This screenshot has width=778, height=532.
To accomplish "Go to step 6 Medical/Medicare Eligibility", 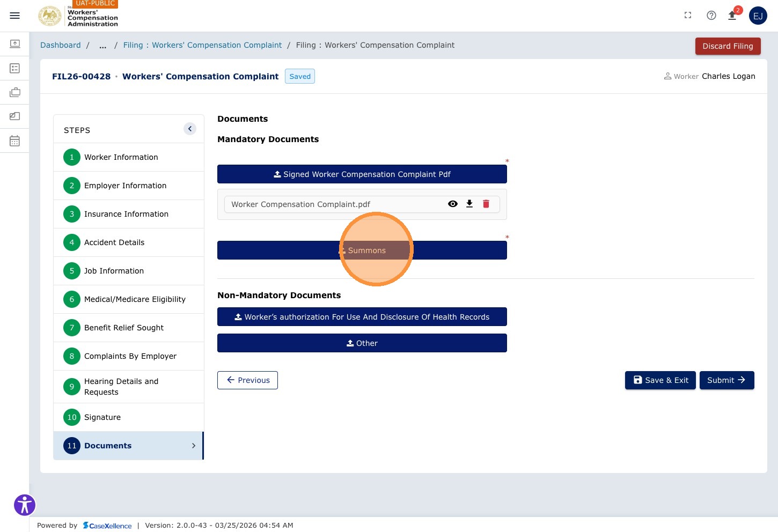I will tap(129, 299).
